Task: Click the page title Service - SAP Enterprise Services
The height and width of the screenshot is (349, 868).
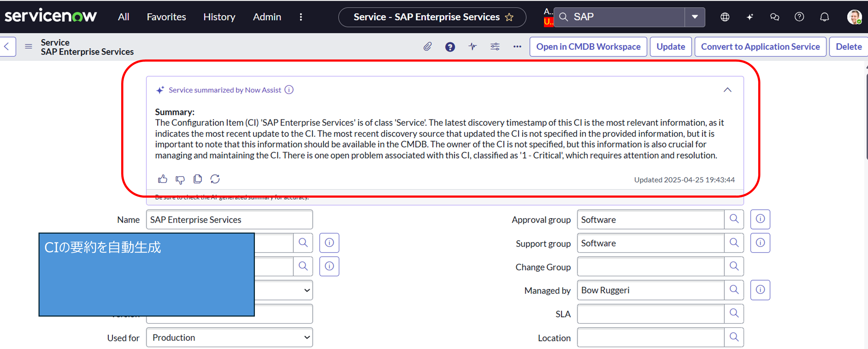Action: 426,17
